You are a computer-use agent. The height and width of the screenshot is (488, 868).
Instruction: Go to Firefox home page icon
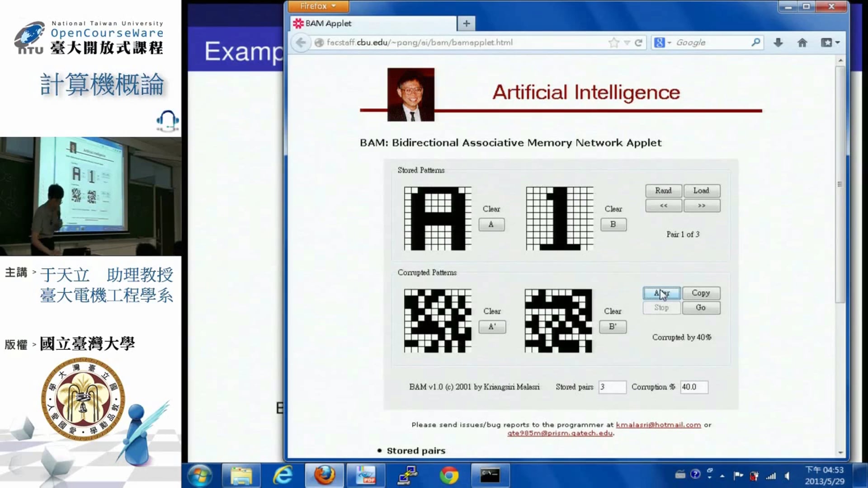(x=802, y=42)
